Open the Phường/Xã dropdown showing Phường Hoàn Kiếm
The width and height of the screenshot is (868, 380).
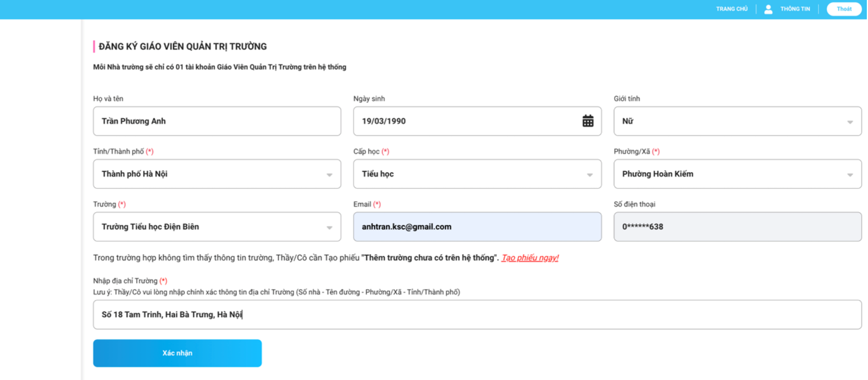coord(737,174)
